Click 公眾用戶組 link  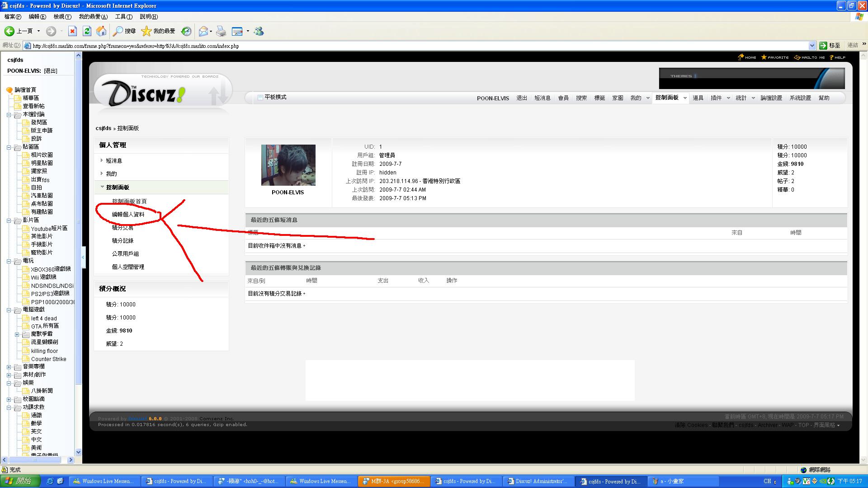pos(125,254)
